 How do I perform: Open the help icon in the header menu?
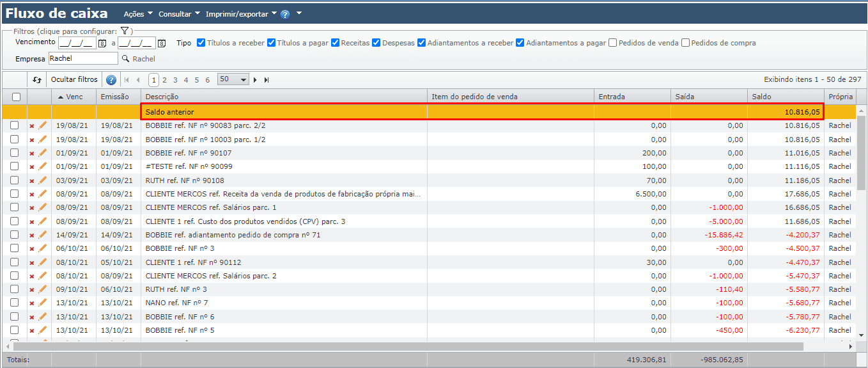click(x=285, y=14)
